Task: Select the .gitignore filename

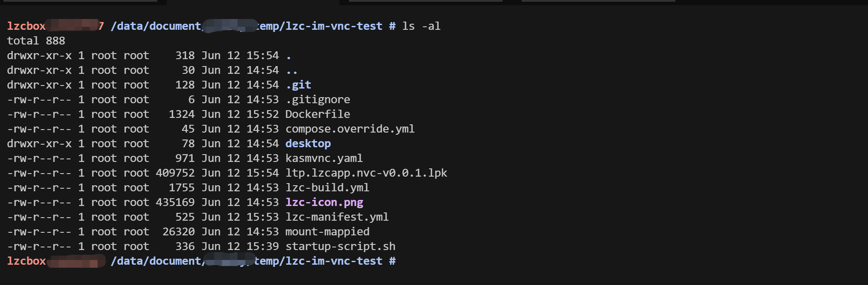Action: tap(318, 100)
